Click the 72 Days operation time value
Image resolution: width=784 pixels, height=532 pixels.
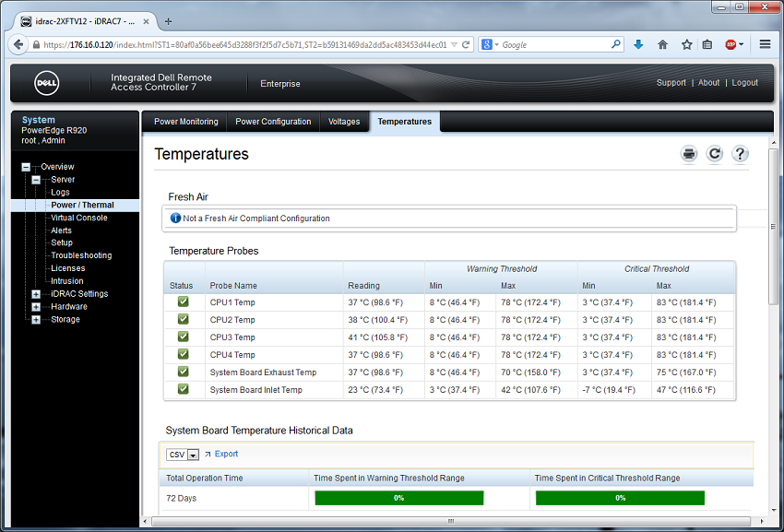point(181,499)
